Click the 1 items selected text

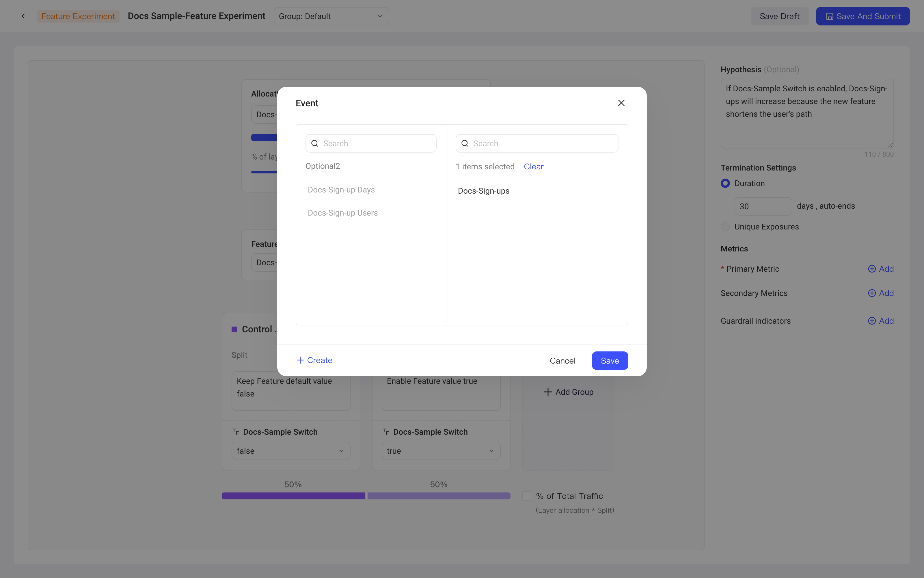[485, 167]
